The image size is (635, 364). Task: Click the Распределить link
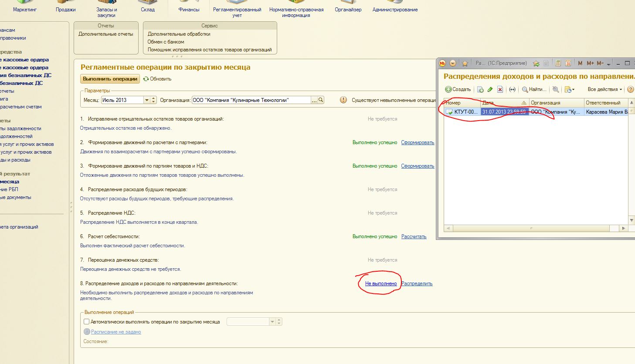[x=417, y=283]
